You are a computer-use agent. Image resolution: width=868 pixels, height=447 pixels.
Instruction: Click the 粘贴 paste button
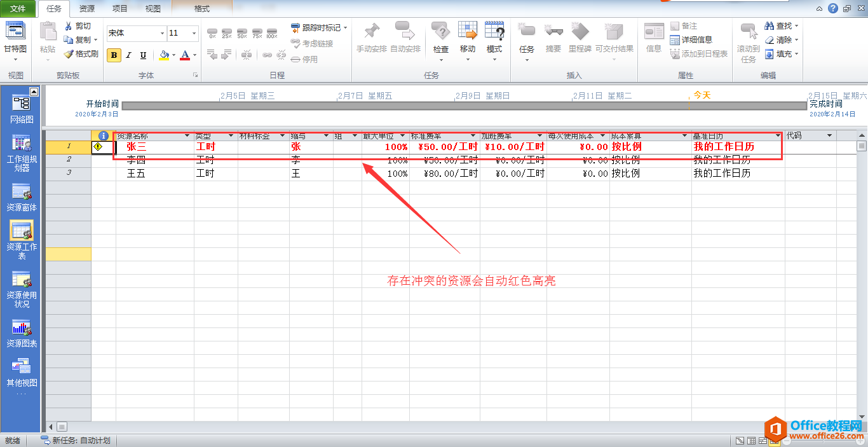click(47, 41)
